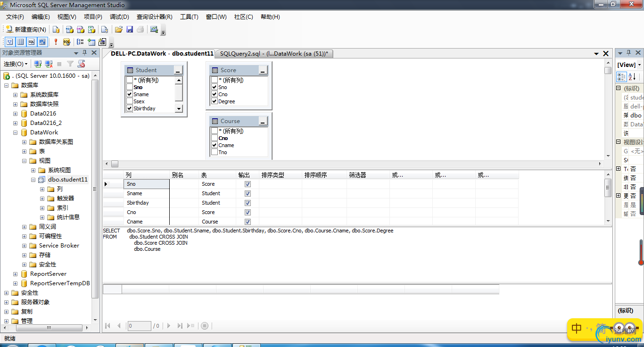Click the Database Engine Query icon

[x=56, y=30]
